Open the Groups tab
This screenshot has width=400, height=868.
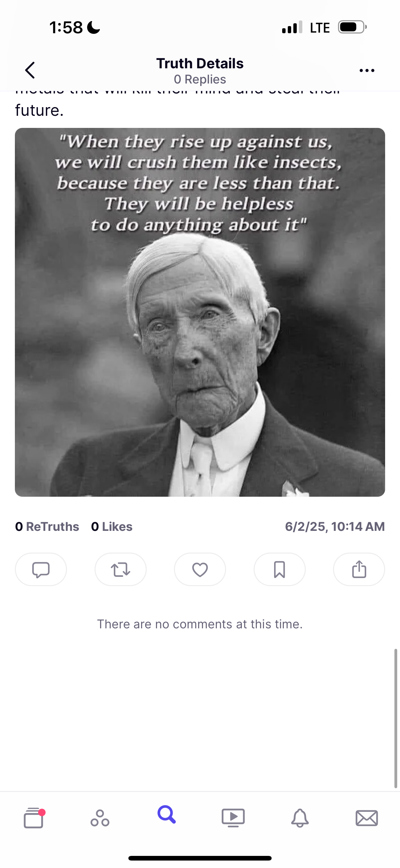coord(100,818)
